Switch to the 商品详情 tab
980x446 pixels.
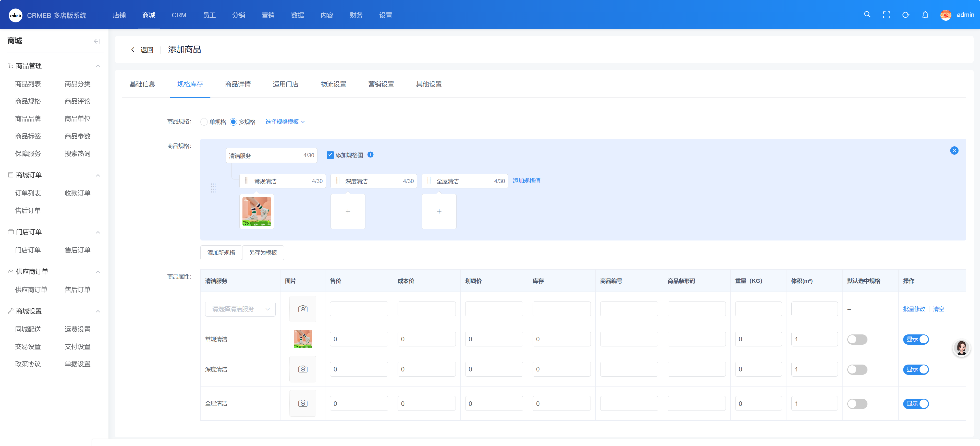click(x=238, y=84)
